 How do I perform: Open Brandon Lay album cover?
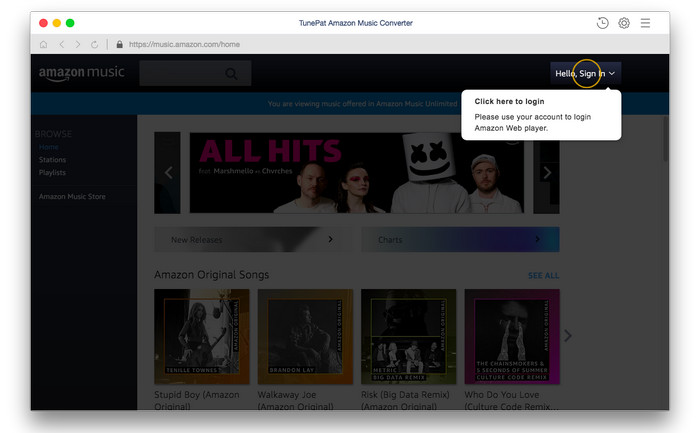[x=305, y=337]
